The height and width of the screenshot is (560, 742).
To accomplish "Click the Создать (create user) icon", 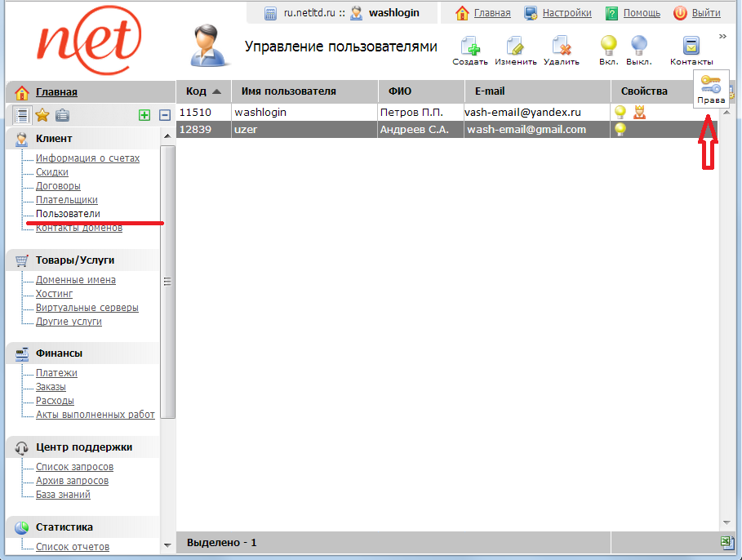I will (x=469, y=47).
